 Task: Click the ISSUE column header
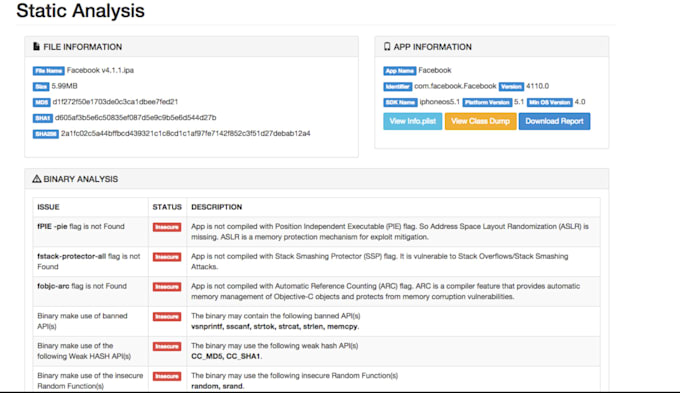[48, 207]
